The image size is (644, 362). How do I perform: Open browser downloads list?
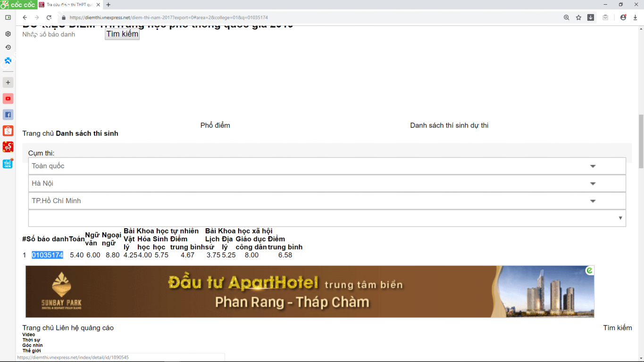coord(636,17)
